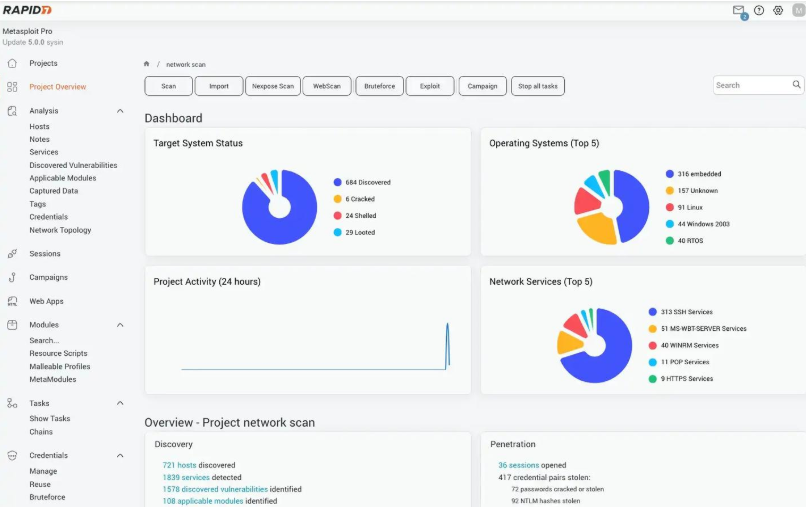This screenshot has height=507, width=806.
Task: Open the 1578 discovered vulnerabilities link
Action: point(215,489)
